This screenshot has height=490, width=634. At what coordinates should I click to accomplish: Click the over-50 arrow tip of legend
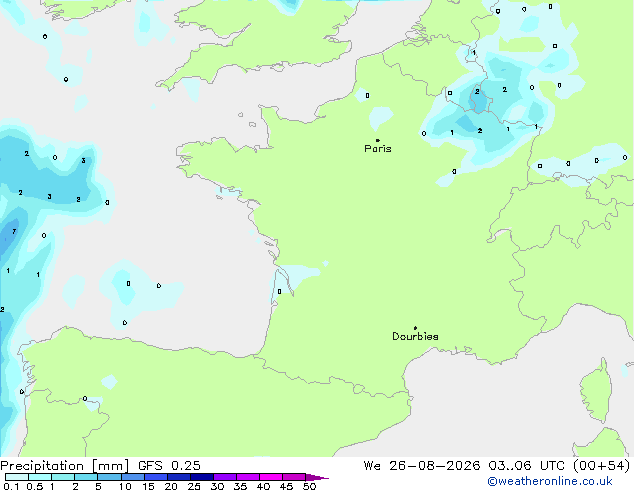click(x=317, y=477)
